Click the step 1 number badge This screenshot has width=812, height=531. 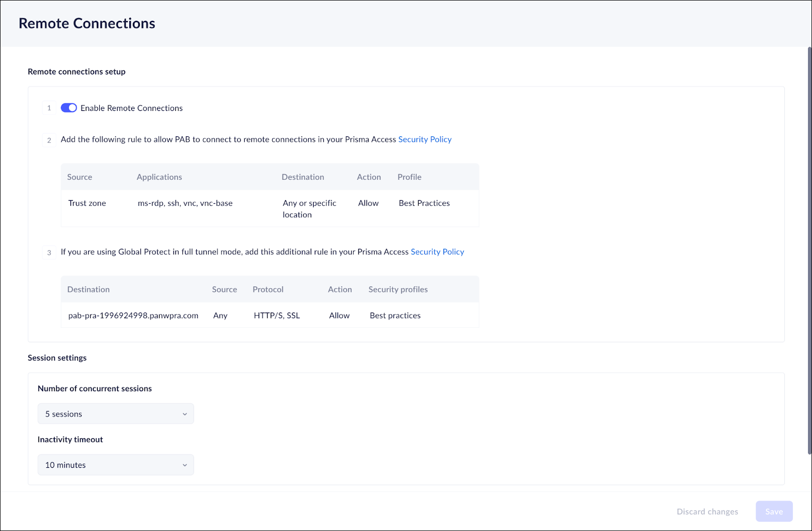pyautogui.click(x=49, y=108)
